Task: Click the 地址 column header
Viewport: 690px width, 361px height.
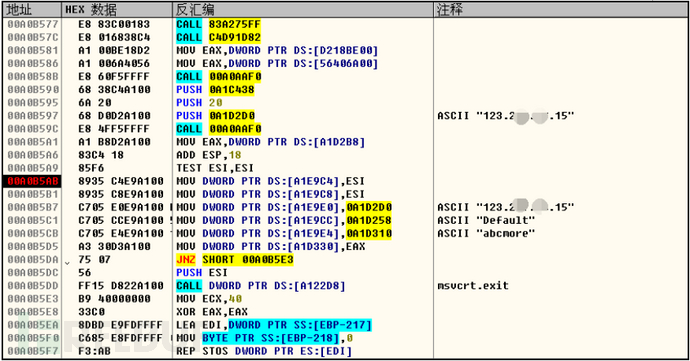Action: [32, 10]
